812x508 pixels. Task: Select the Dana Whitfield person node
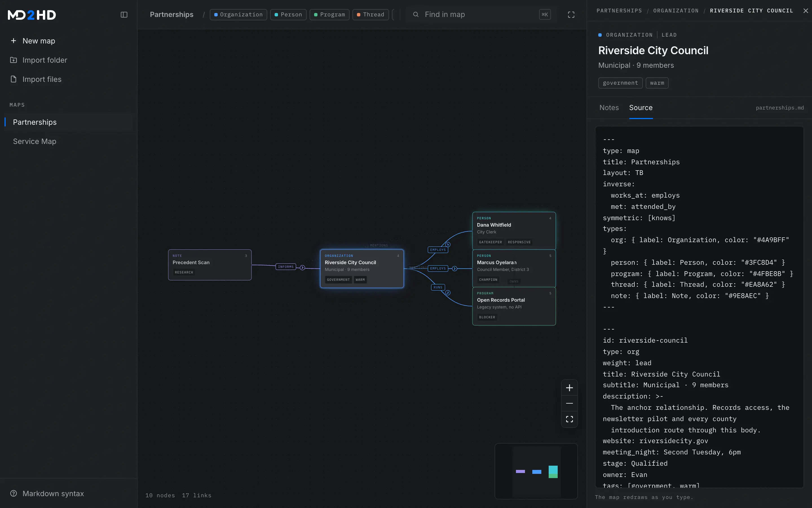514,231
